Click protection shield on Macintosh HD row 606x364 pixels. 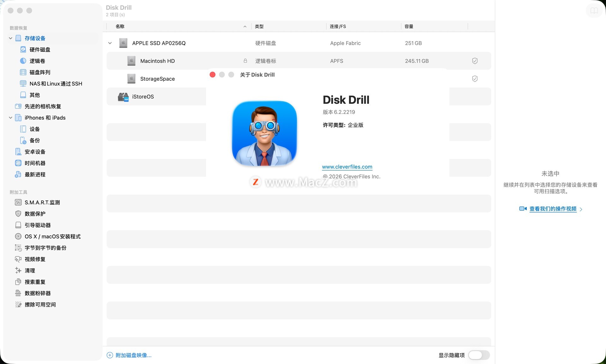pos(475,61)
